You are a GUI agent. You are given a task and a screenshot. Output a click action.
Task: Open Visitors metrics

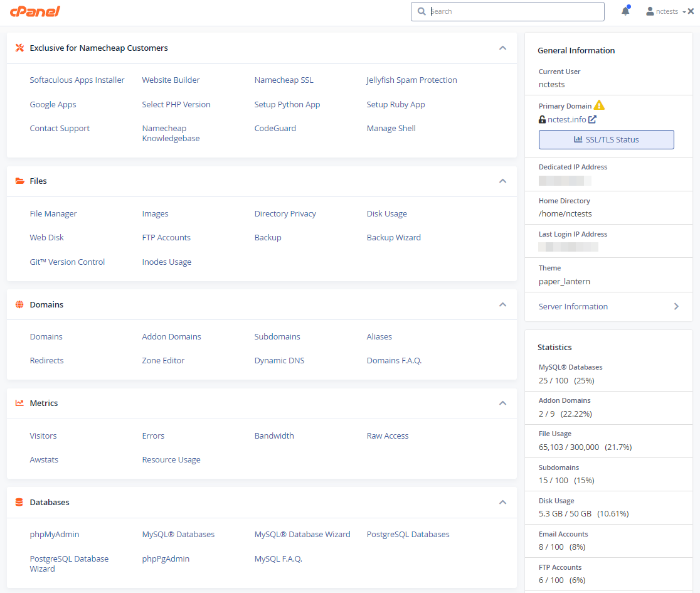(43, 436)
